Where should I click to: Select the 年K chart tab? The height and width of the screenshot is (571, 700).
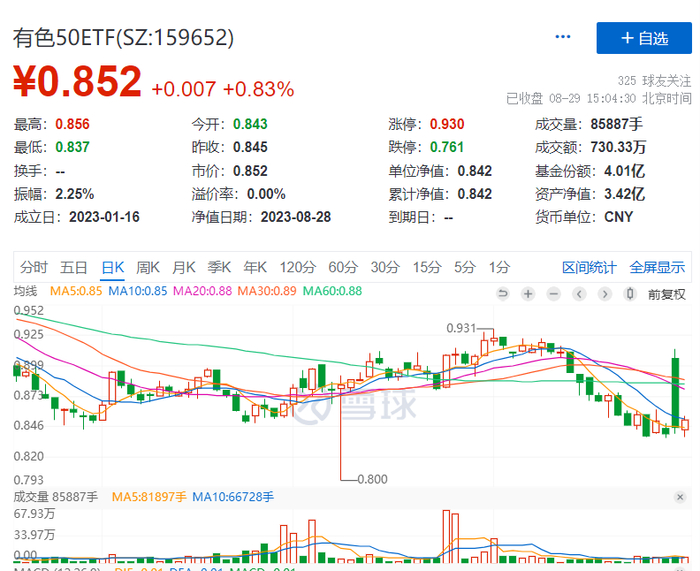[x=255, y=267]
